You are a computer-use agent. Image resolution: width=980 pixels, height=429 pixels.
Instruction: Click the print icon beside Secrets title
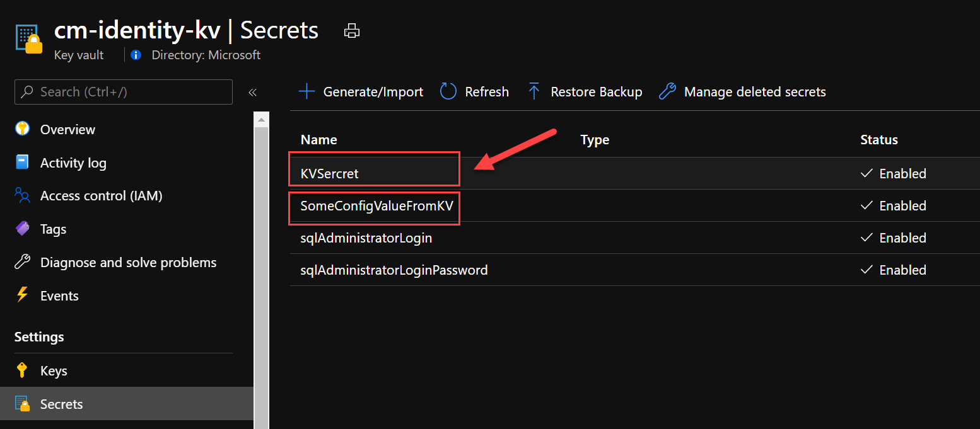(351, 30)
